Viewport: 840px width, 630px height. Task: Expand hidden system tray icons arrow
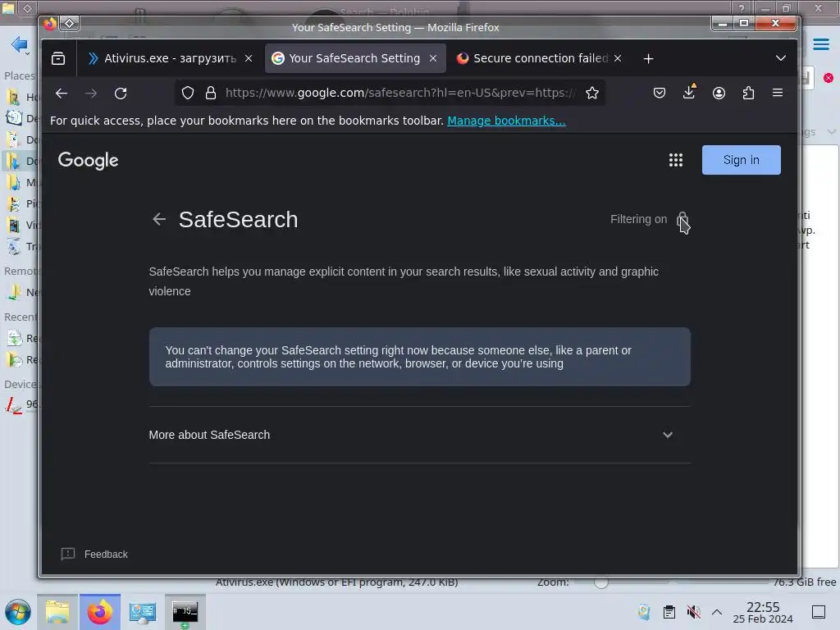[x=717, y=612]
